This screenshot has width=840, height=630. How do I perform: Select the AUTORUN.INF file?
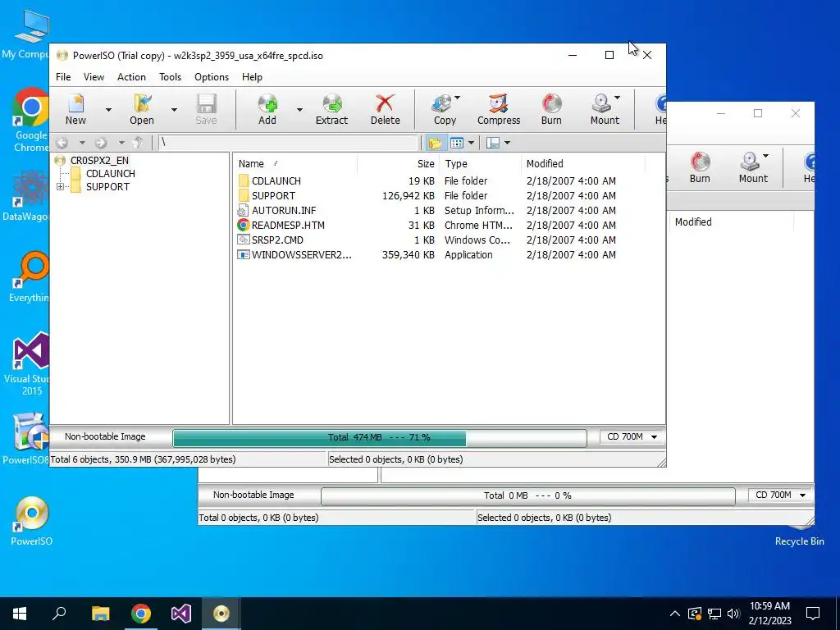click(284, 211)
